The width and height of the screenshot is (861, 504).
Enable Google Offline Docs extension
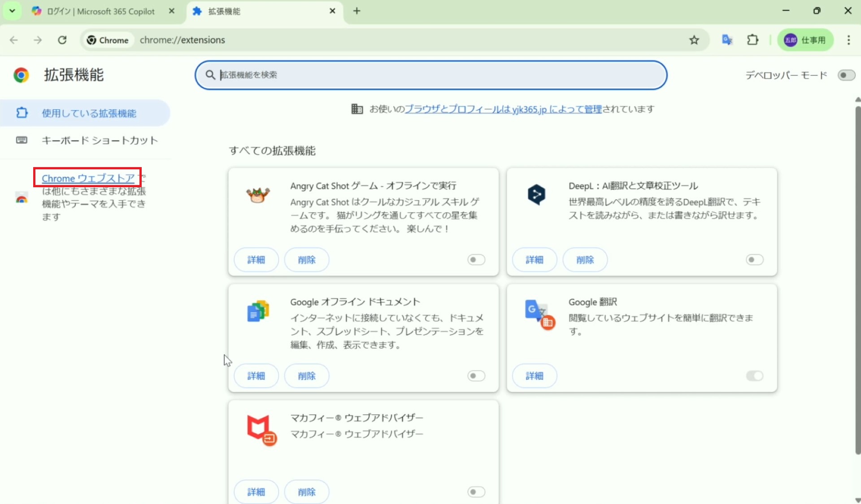click(476, 376)
